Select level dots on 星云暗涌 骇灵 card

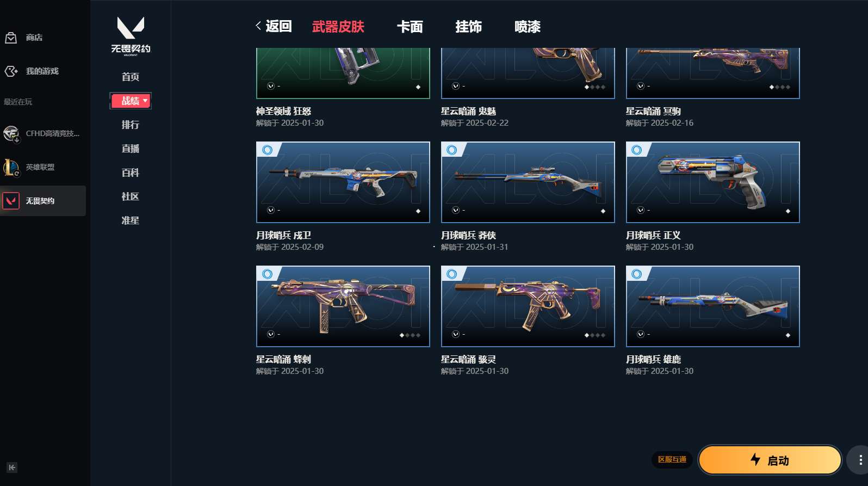coord(594,335)
